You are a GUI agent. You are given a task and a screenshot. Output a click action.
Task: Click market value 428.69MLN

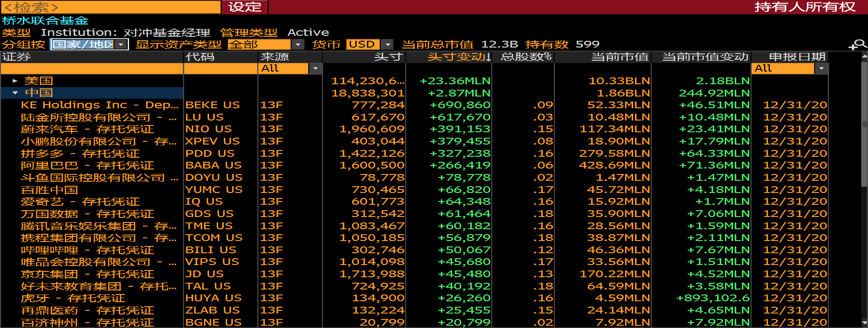[x=615, y=165]
